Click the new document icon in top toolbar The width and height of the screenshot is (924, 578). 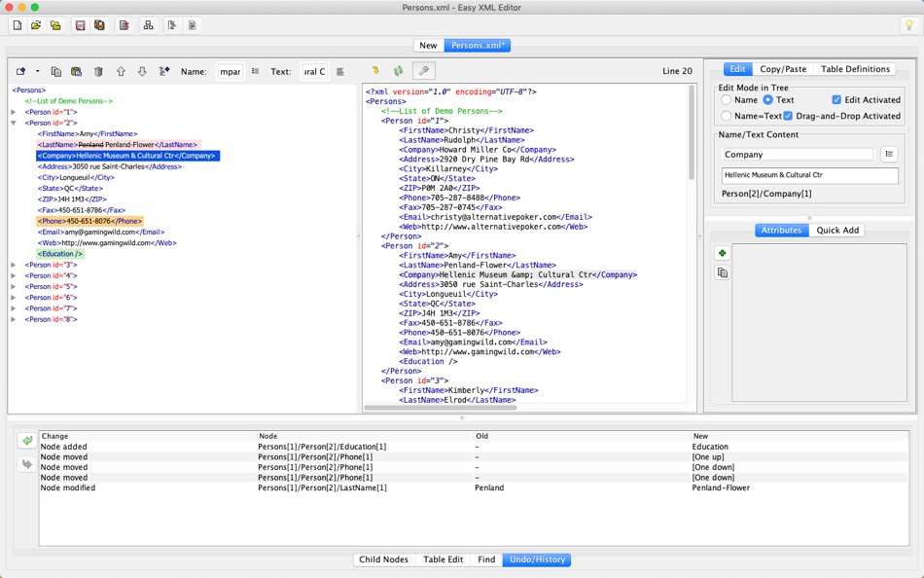point(18,25)
